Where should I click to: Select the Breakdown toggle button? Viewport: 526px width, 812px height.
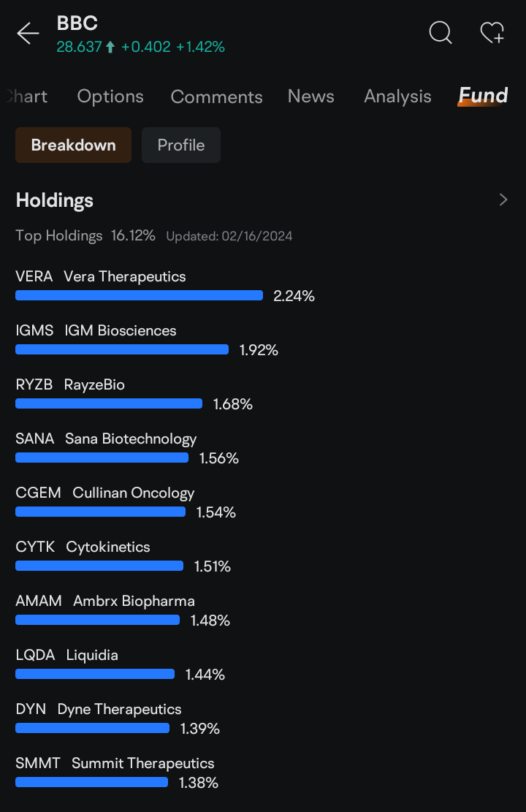click(x=74, y=145)
